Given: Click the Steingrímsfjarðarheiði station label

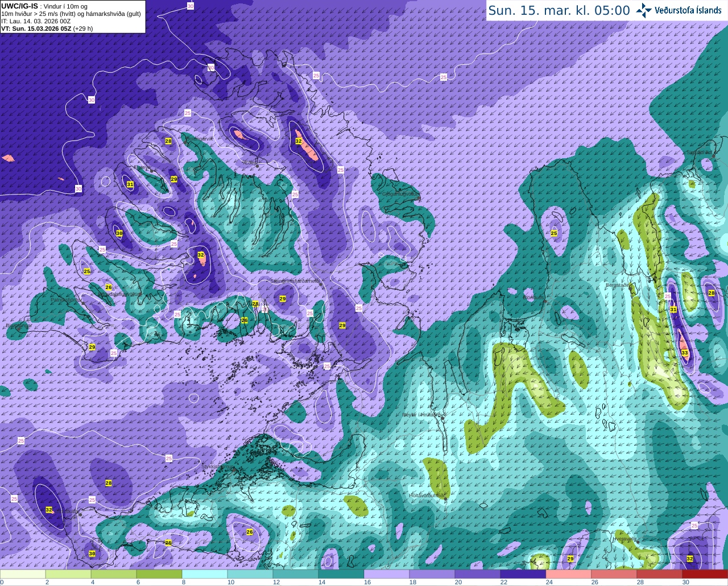Looking at the screenshot, I should [295, 280].
